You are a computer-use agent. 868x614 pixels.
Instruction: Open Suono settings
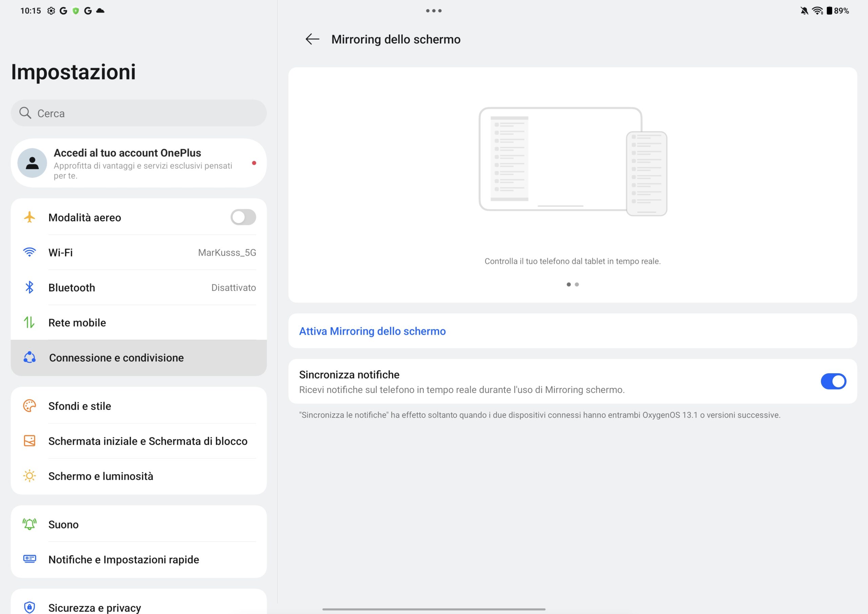[x=139, y=524]
